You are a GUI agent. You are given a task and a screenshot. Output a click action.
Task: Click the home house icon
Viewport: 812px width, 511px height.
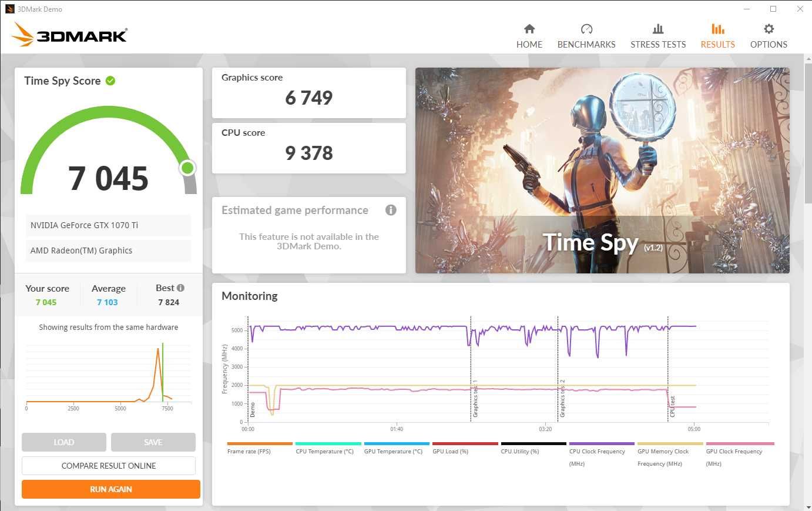[x=529, y=29]
